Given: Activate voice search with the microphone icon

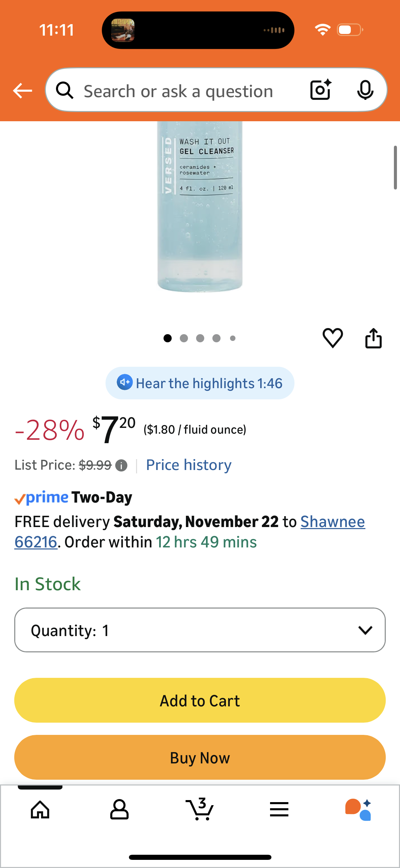Looking at the screenshot, I should pyautogui.click(x=365, y=90).
